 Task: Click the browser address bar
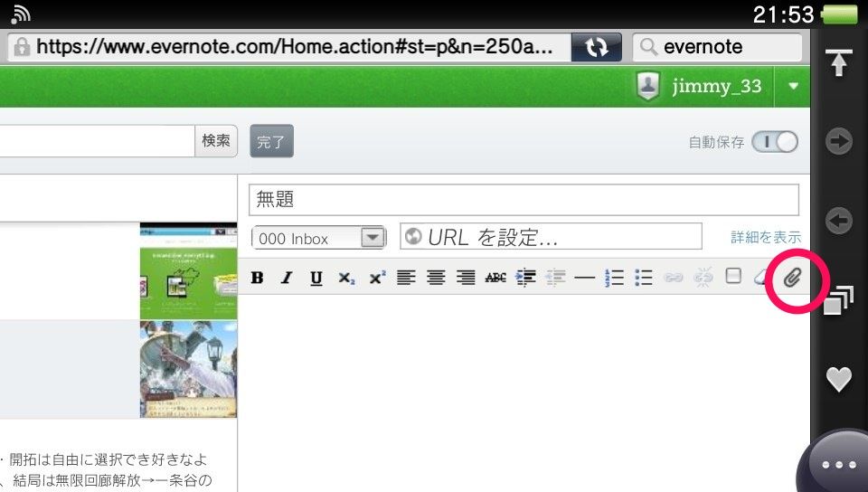(289, 47)
